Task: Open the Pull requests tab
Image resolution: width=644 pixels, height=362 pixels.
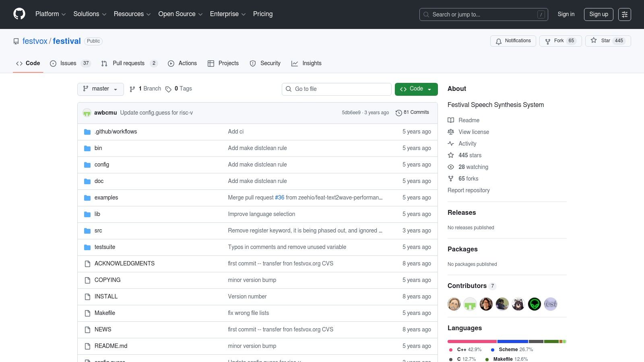Action: click(x=128, y=64)
